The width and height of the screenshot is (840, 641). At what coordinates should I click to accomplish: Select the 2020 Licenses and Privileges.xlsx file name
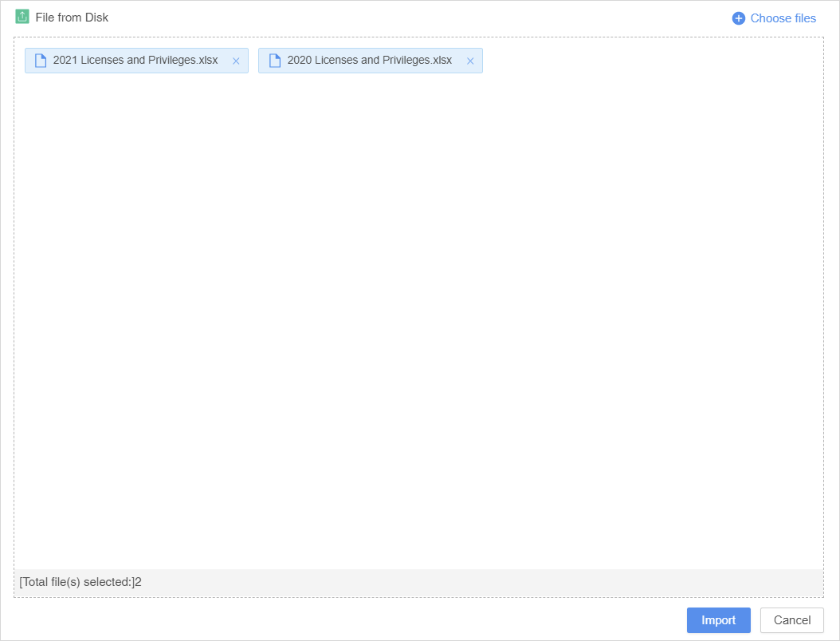tap(370, 61)
